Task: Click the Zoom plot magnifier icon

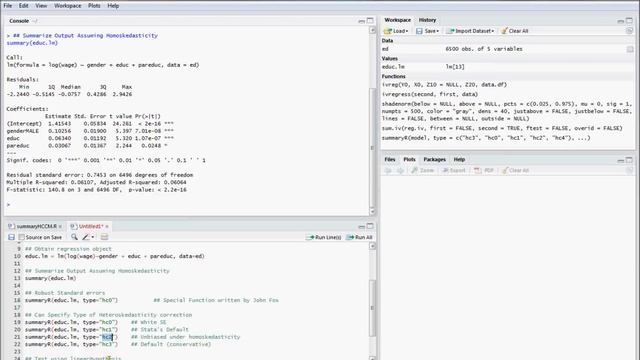Action: (x=414, y=171)
